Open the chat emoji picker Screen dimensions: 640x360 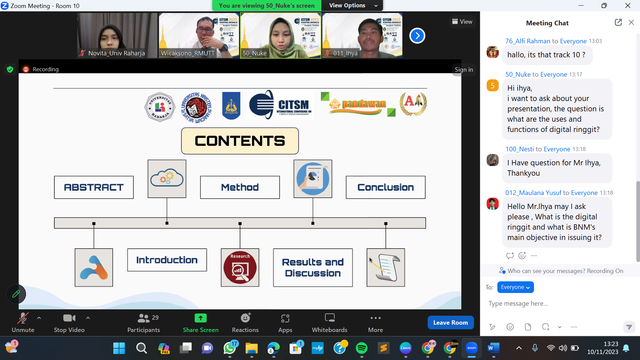pyautogui.click(x=510, y=327)
